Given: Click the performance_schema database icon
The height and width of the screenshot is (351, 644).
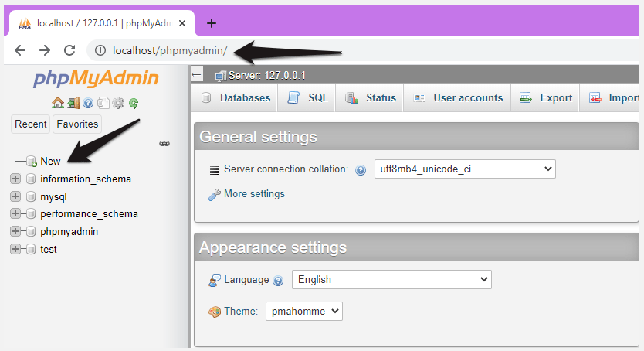Looking at the screenshot, I should click(31, 213).
